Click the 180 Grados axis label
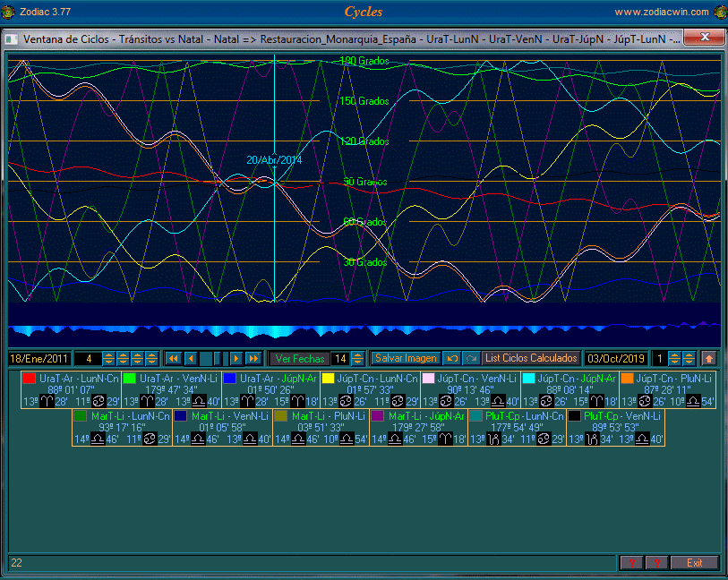Image resolution: width=728 pixels, height=580 pixels. [364, 61]
